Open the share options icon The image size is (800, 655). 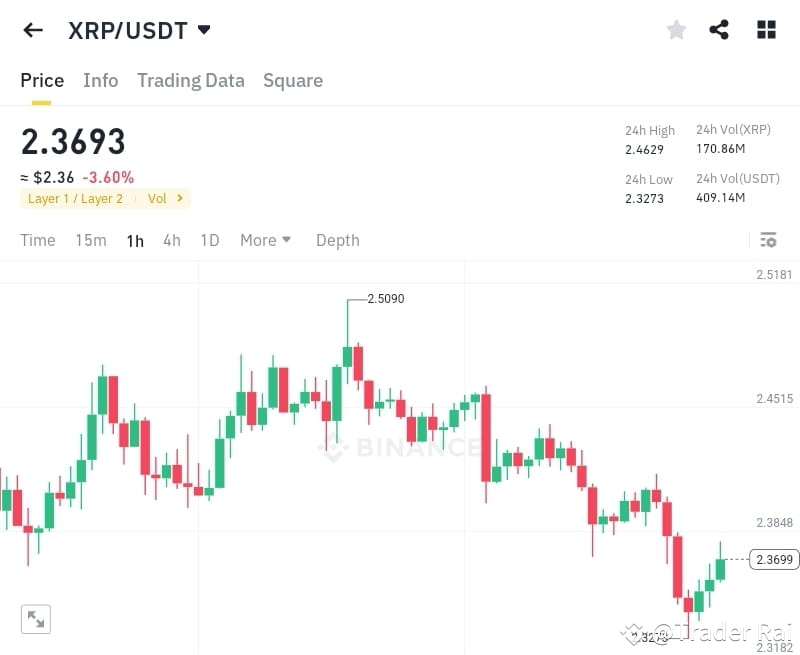point(720,30)
